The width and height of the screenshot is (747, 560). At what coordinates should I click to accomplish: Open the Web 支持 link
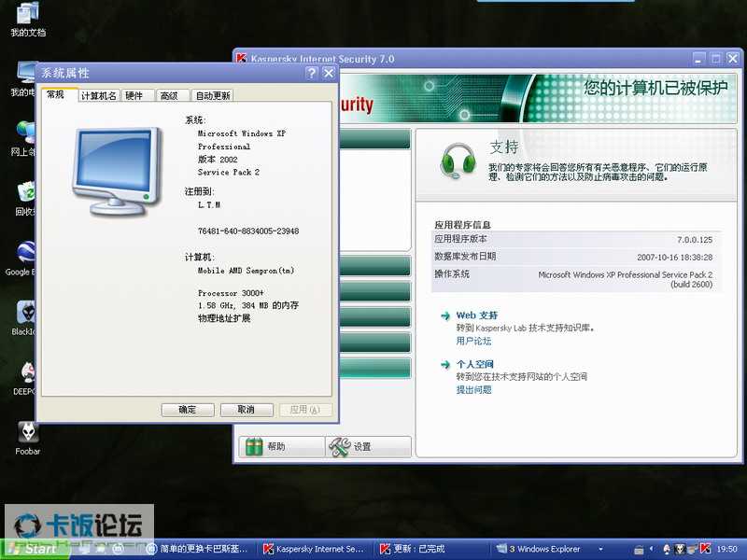(477, 315)
